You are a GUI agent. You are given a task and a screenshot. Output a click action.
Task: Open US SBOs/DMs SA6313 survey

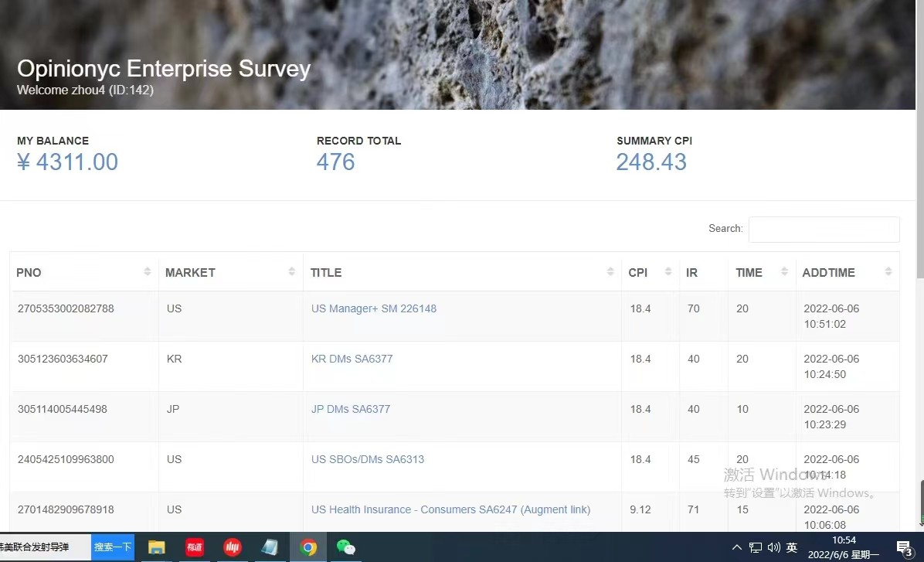point(367,459)
